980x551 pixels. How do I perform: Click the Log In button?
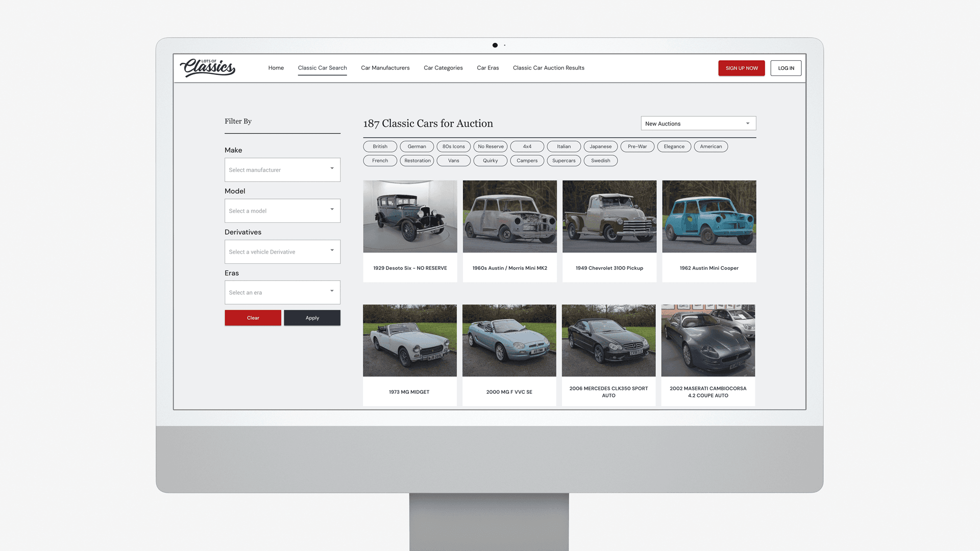[786, 68]
